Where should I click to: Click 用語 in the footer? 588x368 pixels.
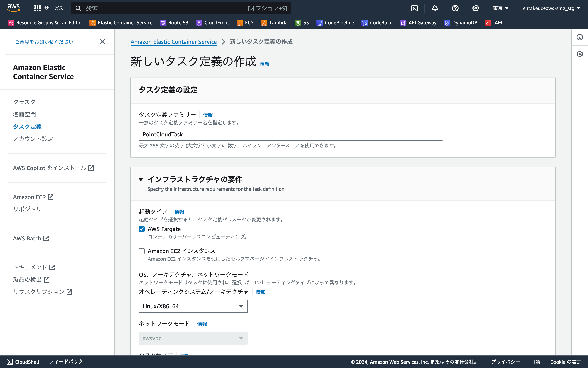[535, 362]
